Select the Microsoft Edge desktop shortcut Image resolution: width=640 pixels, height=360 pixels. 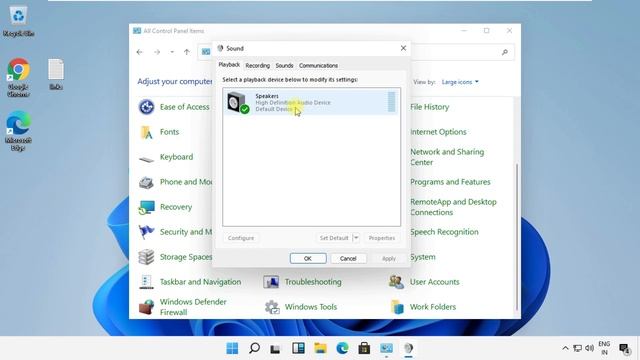[x=18, y=131]
